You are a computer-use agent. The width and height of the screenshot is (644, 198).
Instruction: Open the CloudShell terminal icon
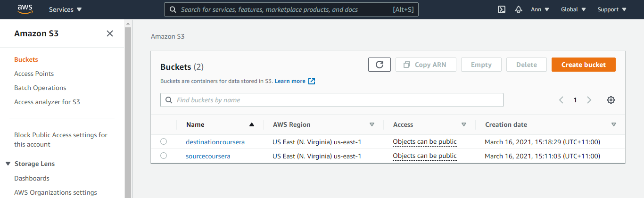[502, 9]
